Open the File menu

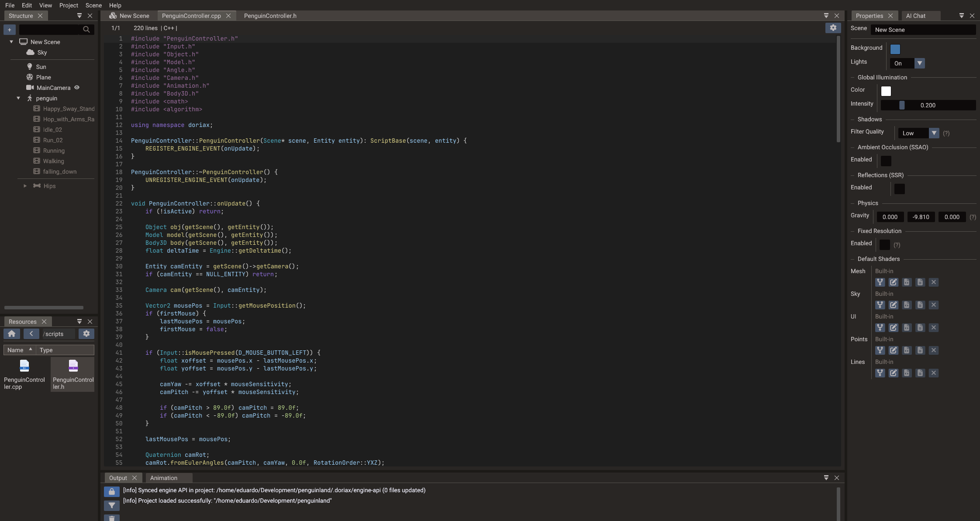[x=10, y=5]
